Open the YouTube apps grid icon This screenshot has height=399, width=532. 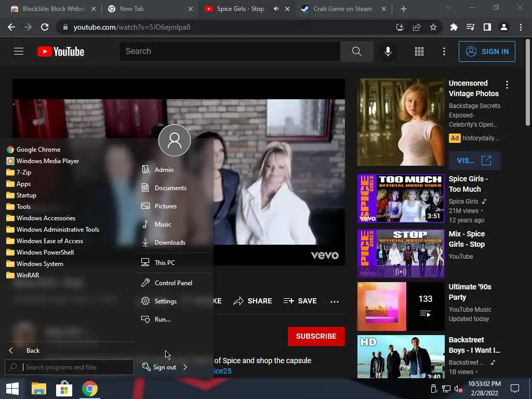419,51
